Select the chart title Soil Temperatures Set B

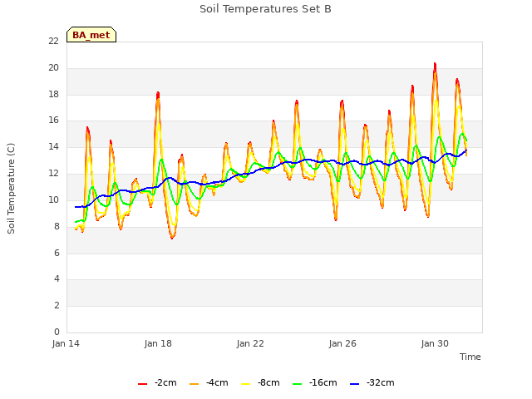(x=265, y=9)
